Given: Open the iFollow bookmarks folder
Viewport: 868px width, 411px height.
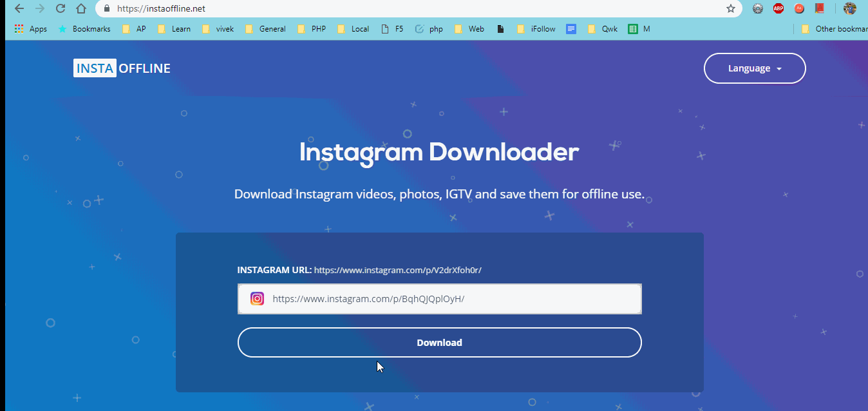Looking at the screenshot, I should click(x=536, y=29).
